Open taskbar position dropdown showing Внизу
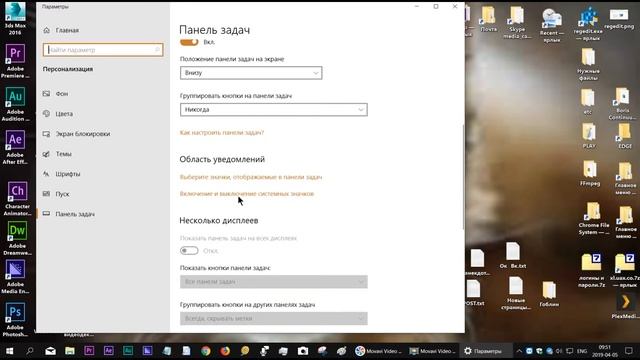Viewport: 640px width, 360px height. [x=251, y=73]
